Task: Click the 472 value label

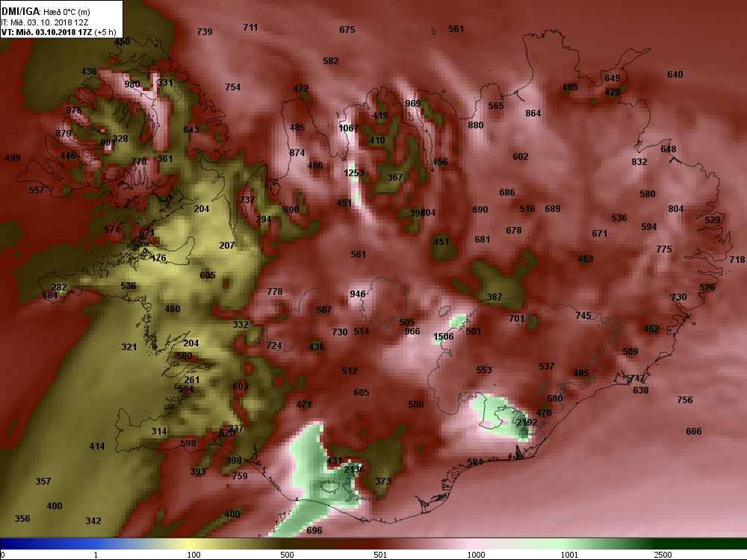Action: pos(300,89)
